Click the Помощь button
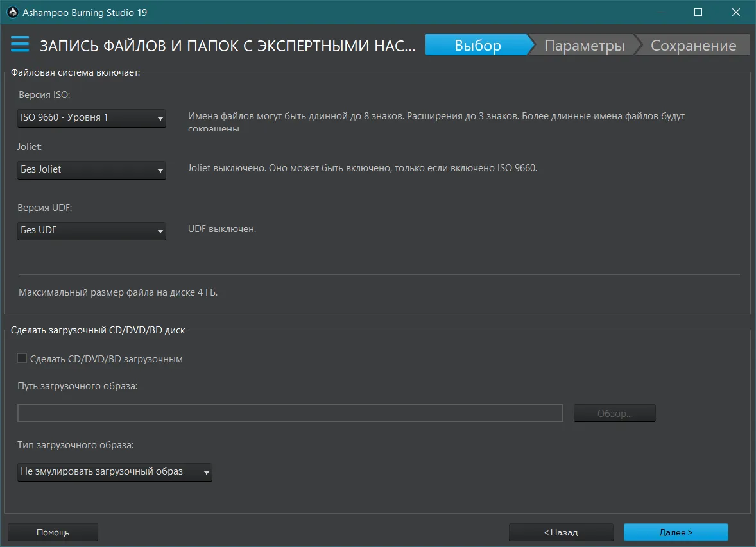The image size is (756, 547). [53, 532]
